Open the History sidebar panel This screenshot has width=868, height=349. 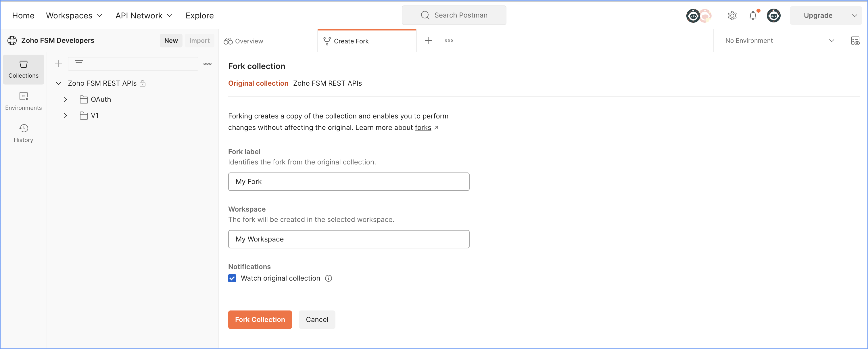pos(23,133)
